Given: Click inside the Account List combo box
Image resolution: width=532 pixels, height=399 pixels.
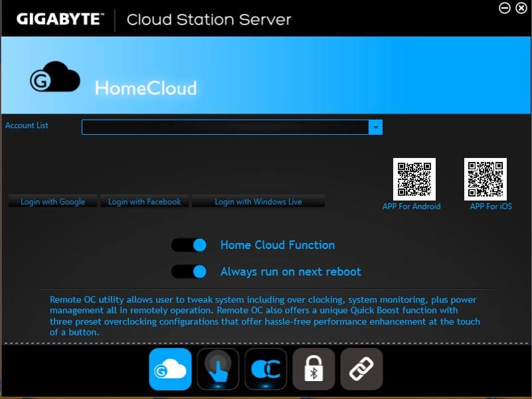Looking at the screenshot, I should (x=224, y=127).
